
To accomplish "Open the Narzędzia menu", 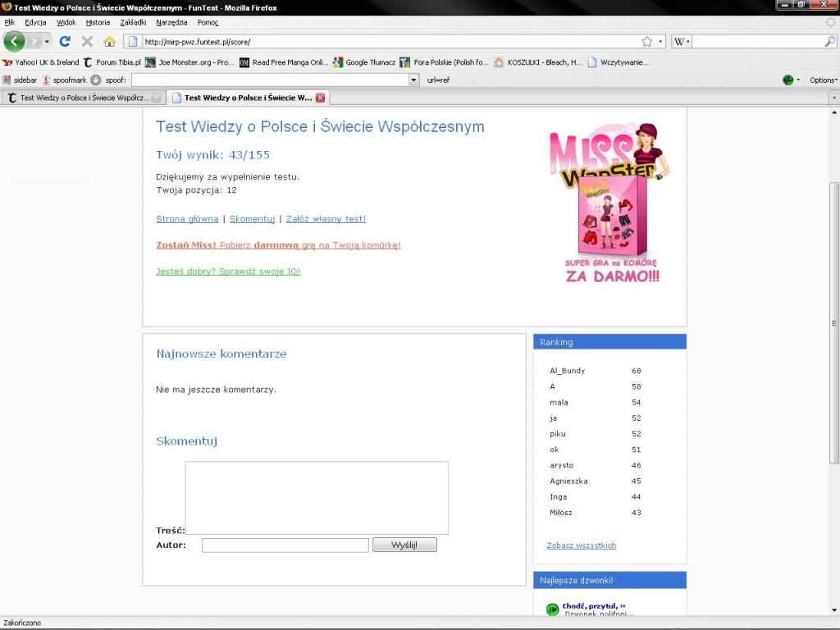I will point(171,22).
